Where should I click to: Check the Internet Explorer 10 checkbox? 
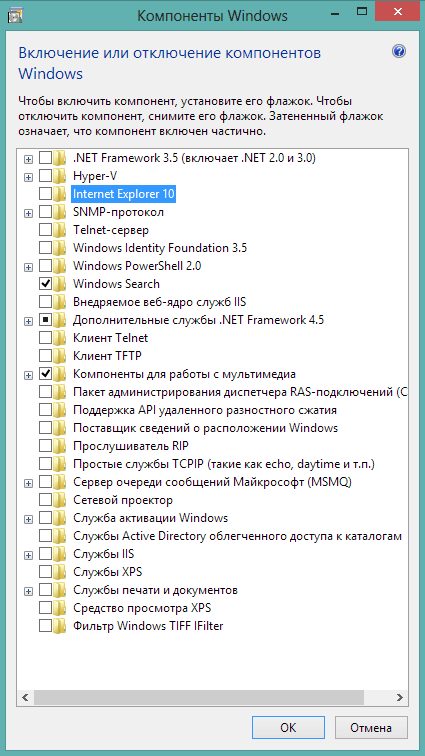tap(45, 194)
